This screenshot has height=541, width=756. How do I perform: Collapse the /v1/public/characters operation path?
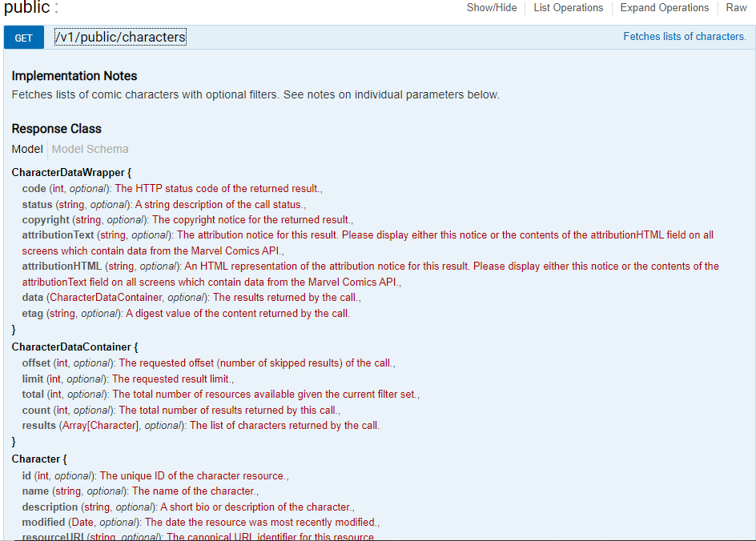coord(121,37)
